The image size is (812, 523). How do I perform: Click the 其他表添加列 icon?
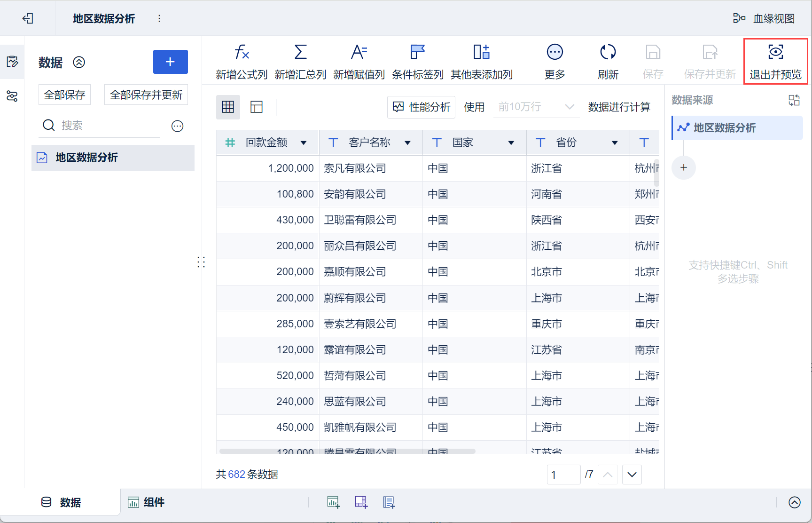481,52
